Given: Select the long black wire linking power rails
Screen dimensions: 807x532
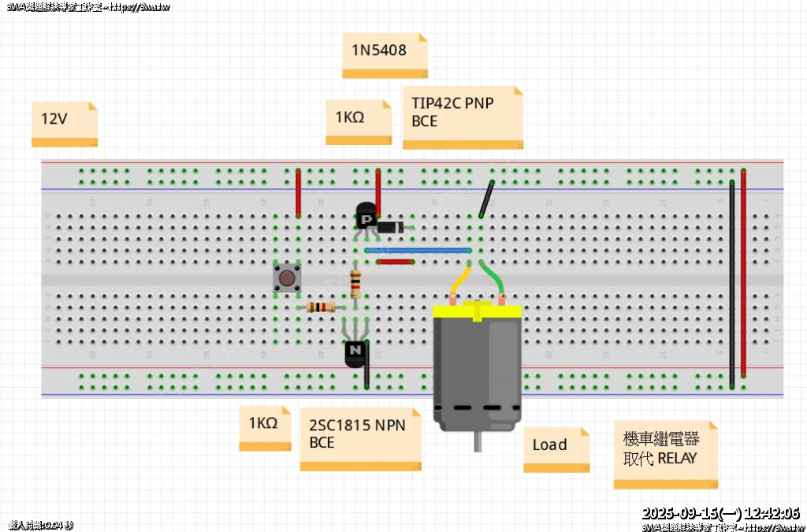Looking at the screenshot, I should [x=733, y=284].
